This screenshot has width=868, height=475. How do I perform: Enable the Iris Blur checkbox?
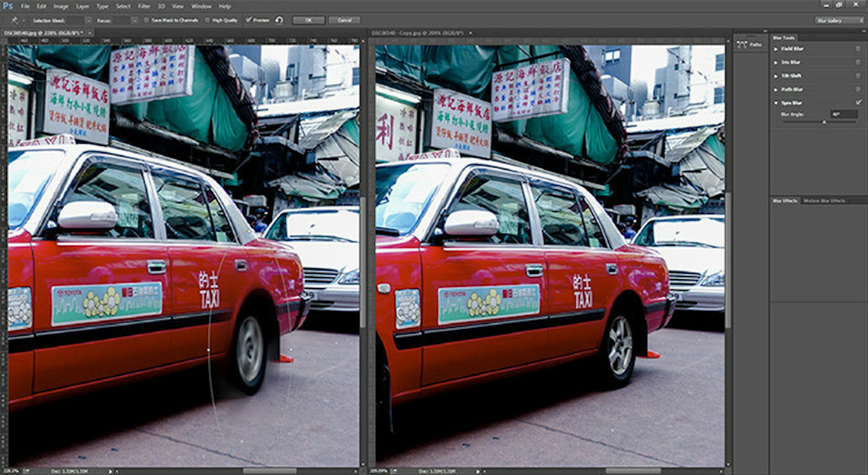point(858,62)
